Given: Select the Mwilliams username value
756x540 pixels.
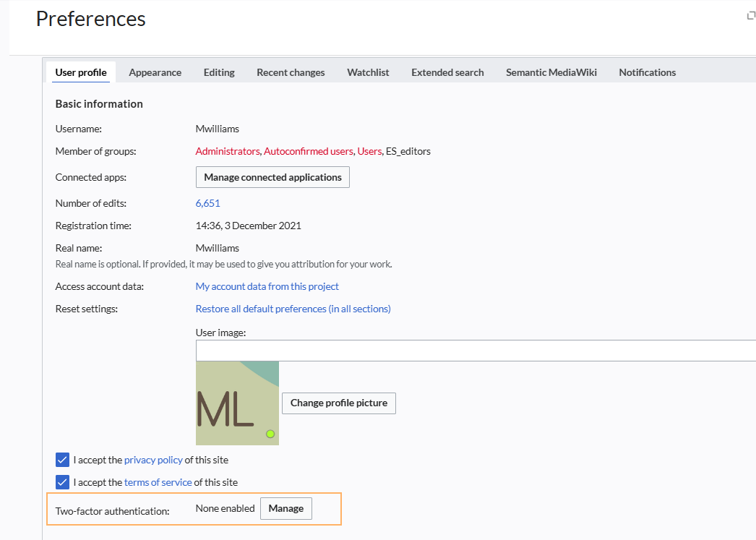Looking at the screenshot, I should click(218, 129).
